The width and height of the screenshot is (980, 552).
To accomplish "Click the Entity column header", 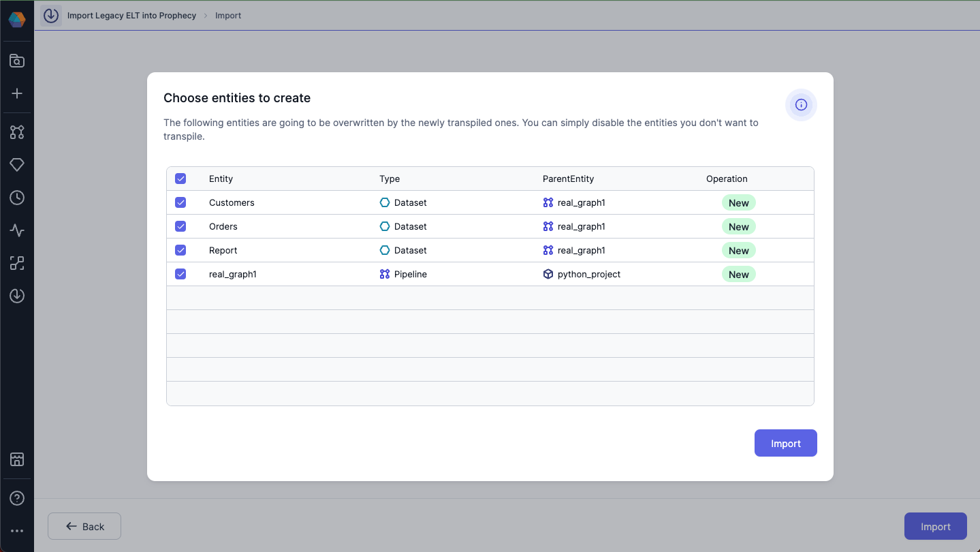I will 221,179.
